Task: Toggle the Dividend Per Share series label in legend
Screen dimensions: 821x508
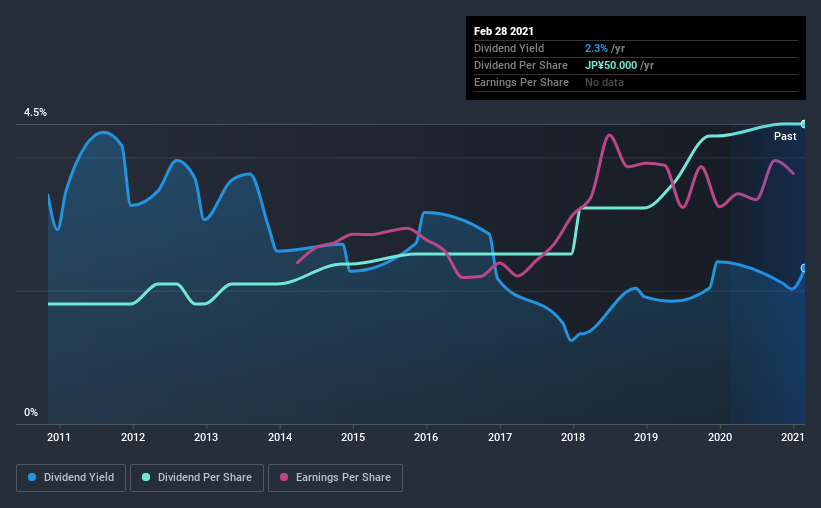Action: [207, 478]
